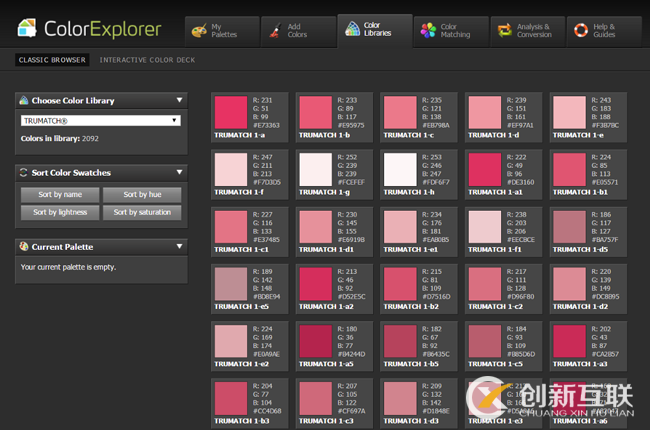
Task: Select the Color Libraries tab
Action: [375, 30]
